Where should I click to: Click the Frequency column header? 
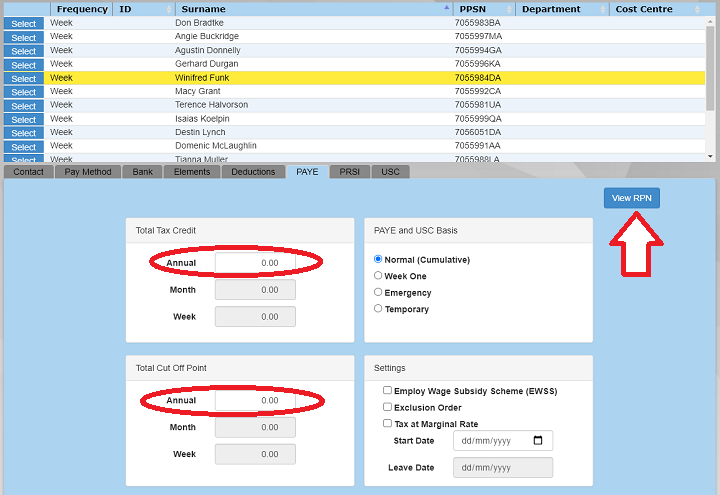click(81, 9)
